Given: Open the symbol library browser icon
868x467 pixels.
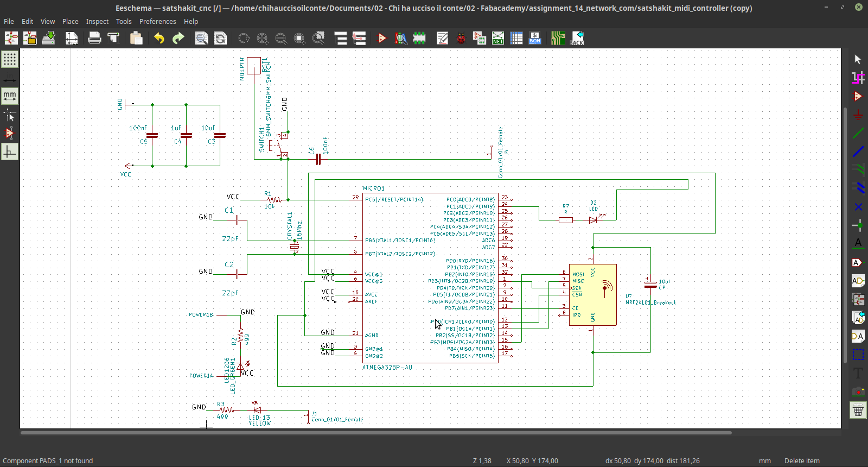Looking at the screenshot, I should (x=401, y=38).
